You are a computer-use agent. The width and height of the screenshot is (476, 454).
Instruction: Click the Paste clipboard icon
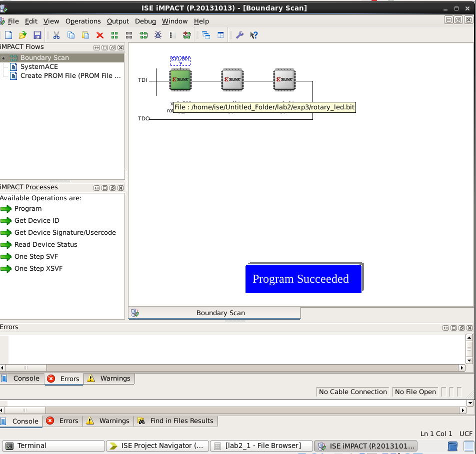[x=85, y=35]
